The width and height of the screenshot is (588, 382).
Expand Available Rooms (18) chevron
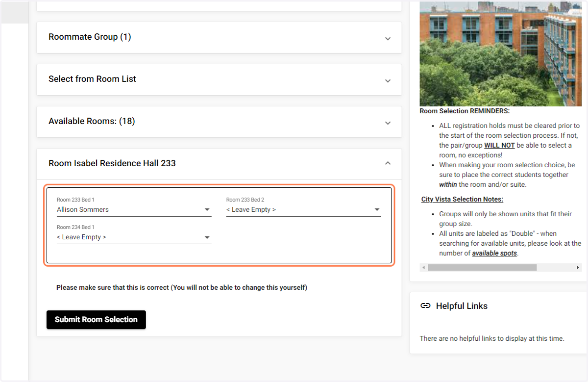click(x=388, y=123)
